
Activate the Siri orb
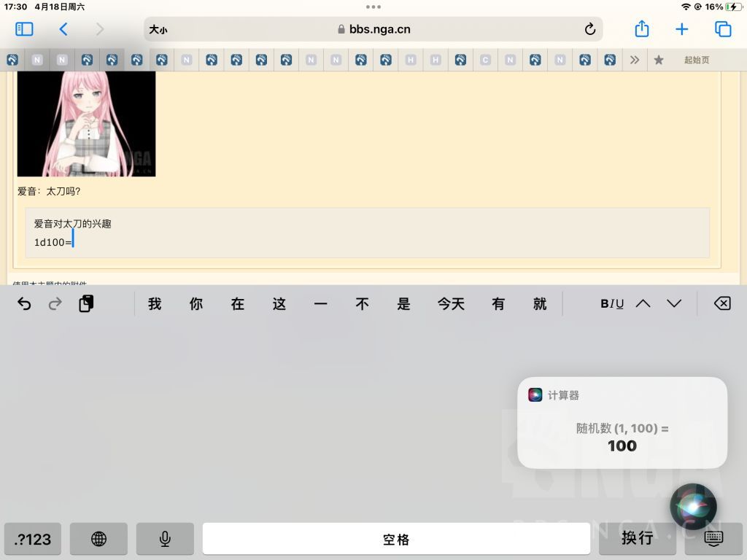(x=693, y=507)
